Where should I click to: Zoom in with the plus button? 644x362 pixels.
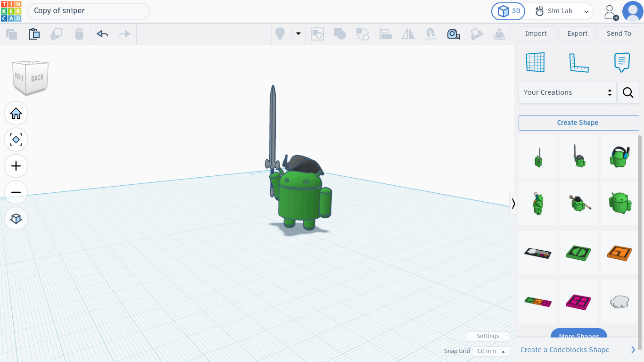pos(16,166)
